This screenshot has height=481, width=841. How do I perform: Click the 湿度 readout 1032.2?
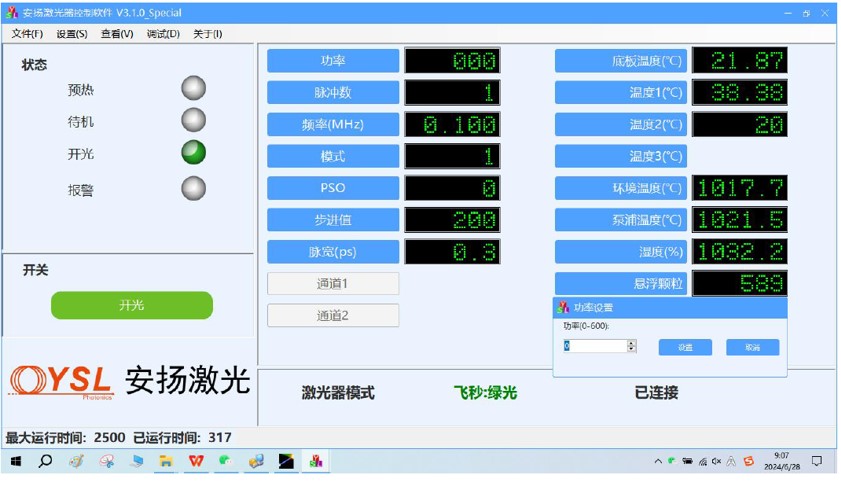(740, 251)
